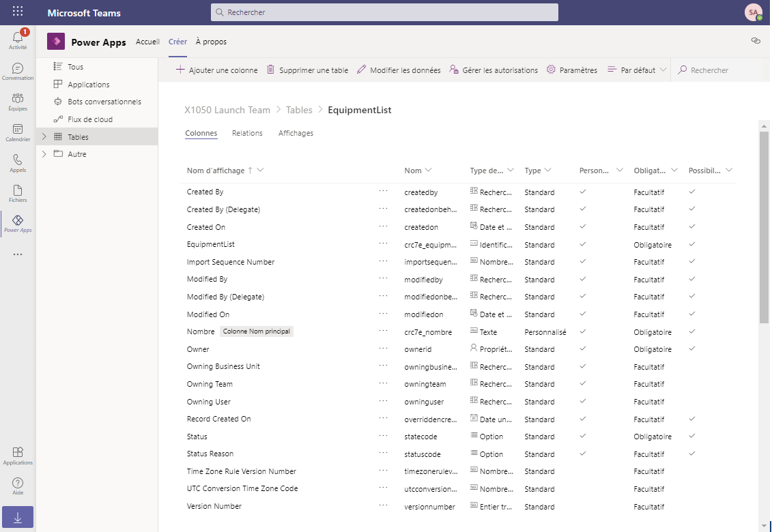Click the Power Apps logo icon
772x532 pixels.
[56, 42]
